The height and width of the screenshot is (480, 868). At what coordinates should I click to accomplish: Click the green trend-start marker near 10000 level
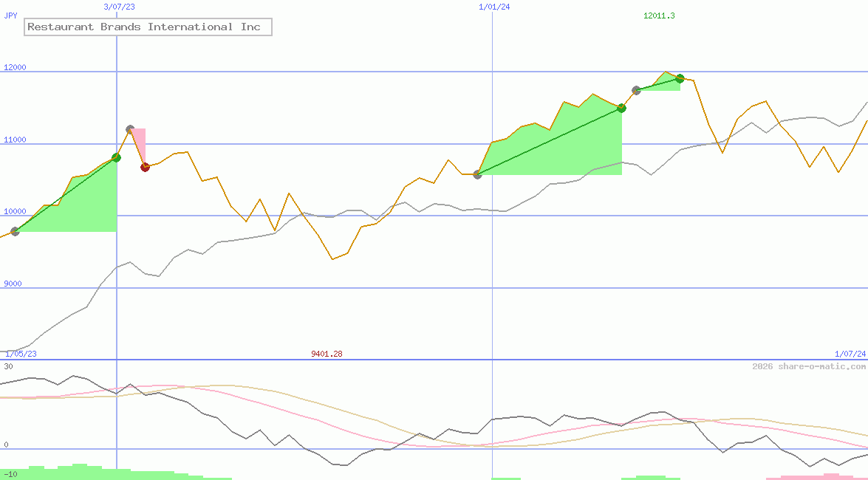pyautogui.click(x=13, y=233)
